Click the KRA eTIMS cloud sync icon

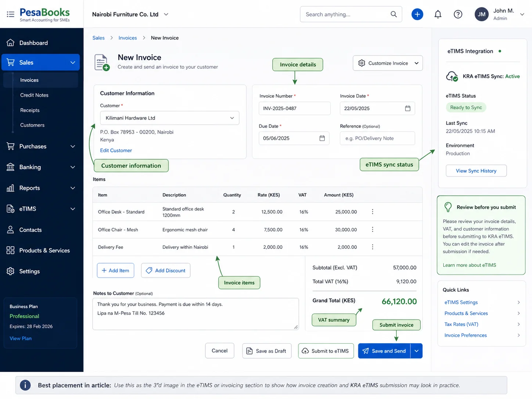click(x=452, y=76)
